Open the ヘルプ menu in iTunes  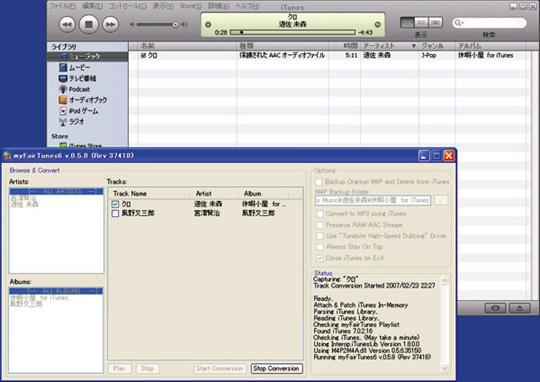[x=247, y=6]
